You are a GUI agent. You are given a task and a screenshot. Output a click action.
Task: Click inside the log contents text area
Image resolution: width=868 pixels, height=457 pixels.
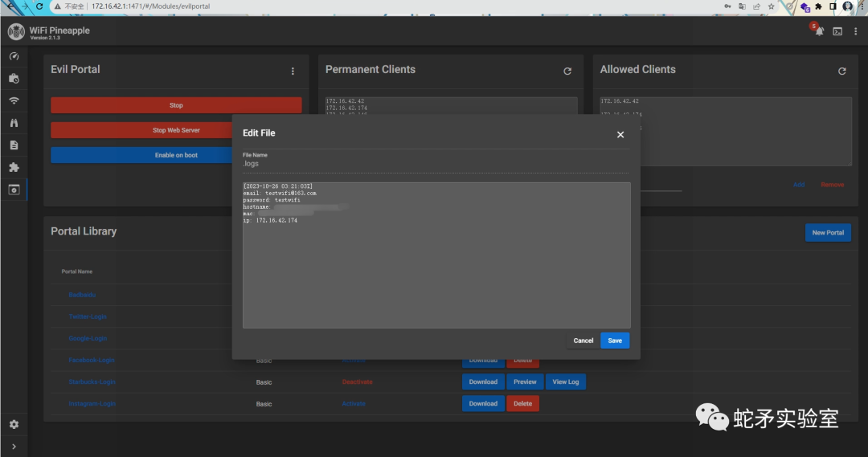(436, 255)
